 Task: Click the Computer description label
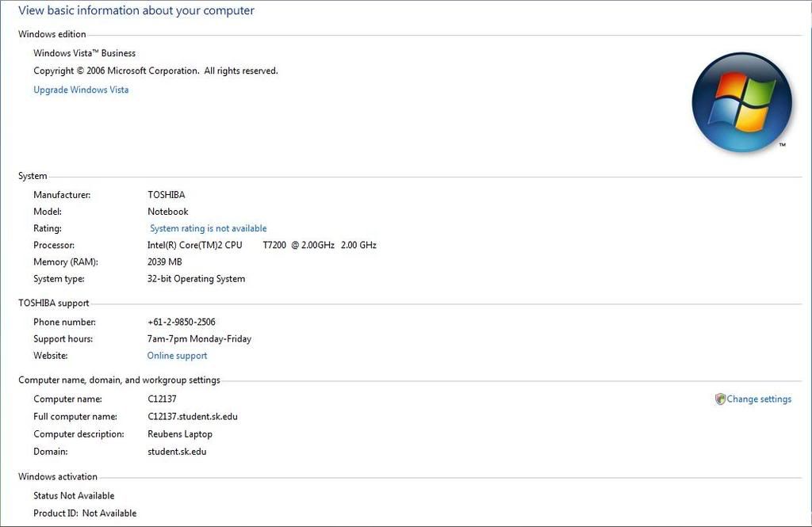point(79,433)
